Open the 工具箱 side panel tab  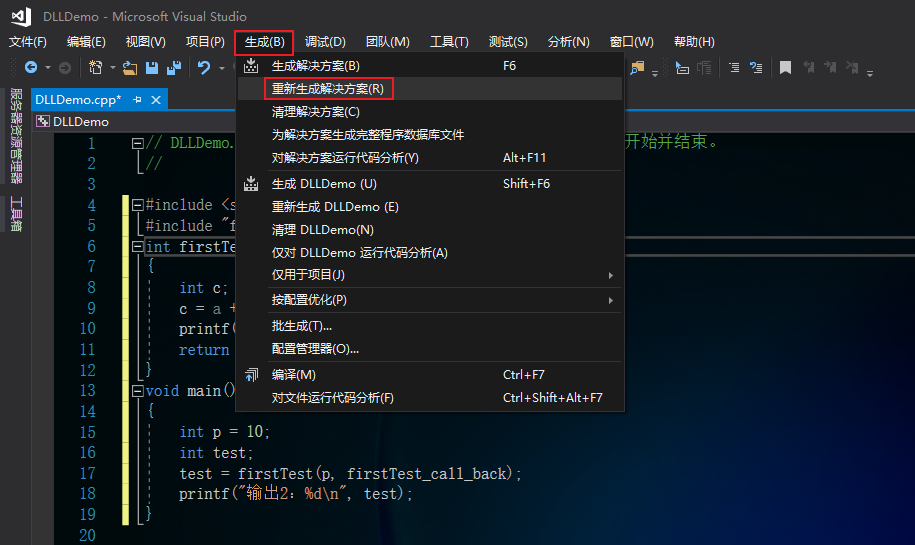click(16, 214)
